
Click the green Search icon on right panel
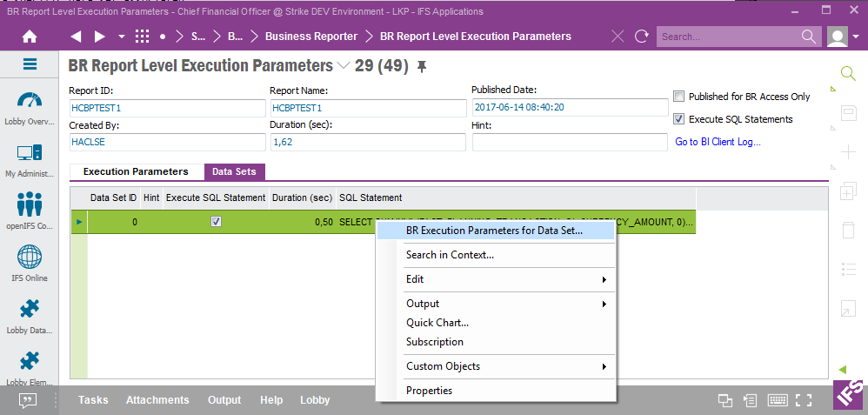coord(848,73)
